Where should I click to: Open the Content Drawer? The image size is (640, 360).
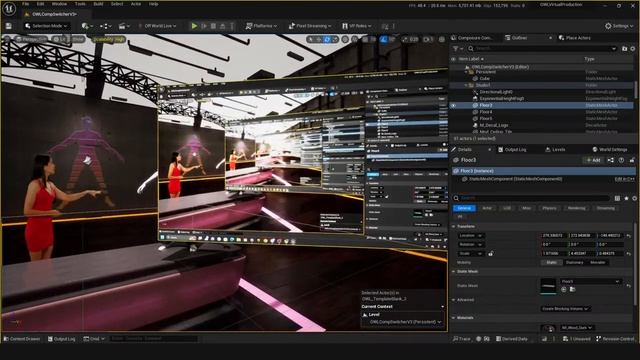22,339
